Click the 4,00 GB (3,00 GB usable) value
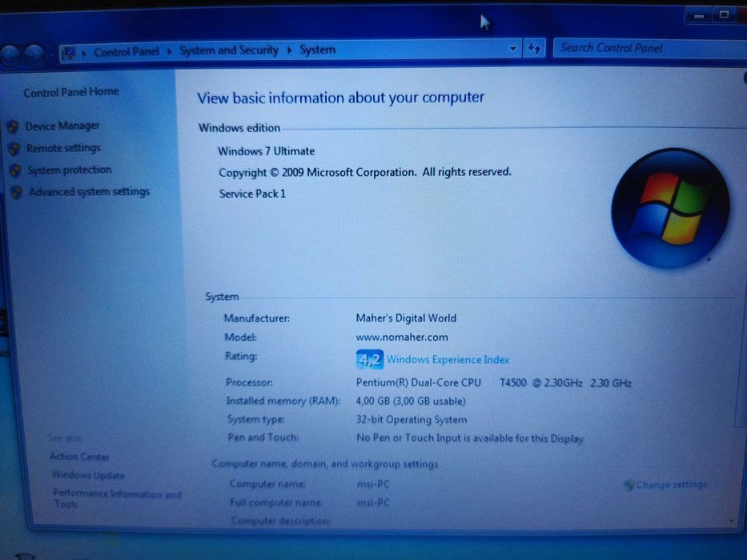 coord(411,402)
